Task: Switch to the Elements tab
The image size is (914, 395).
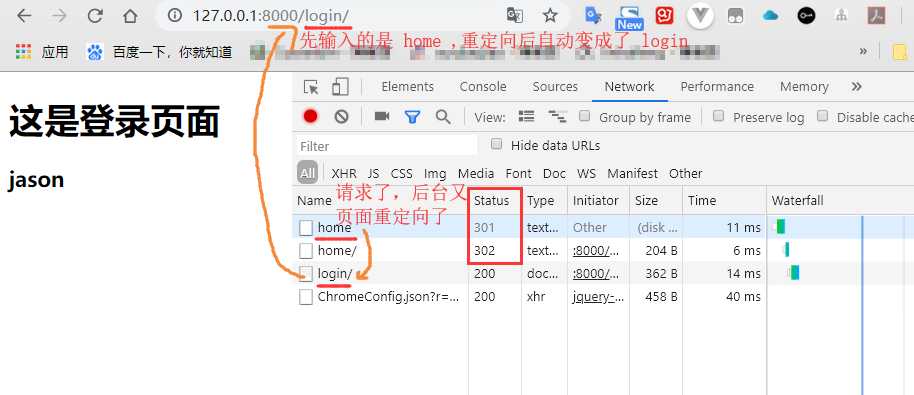Action: pyautogui.click(x=407, y=87)
